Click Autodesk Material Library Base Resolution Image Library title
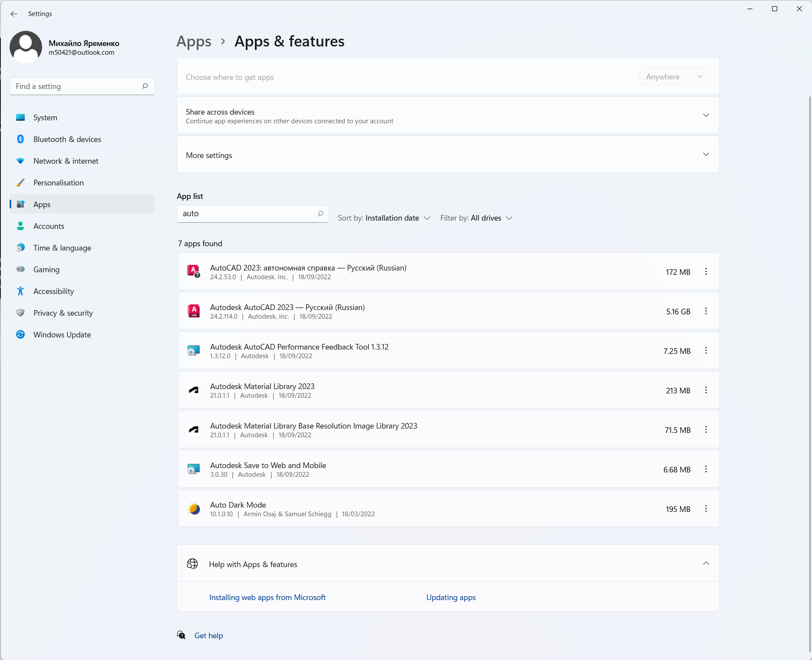This screenshot has height=660, width=812. pos(314,426)
